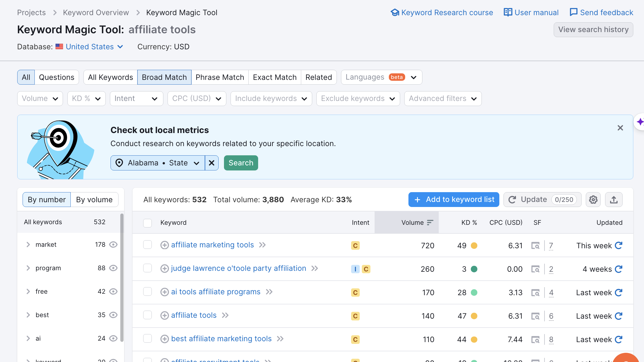The image size is (644, 362).
Task: Click the green Search button
Action: (241, 163)
